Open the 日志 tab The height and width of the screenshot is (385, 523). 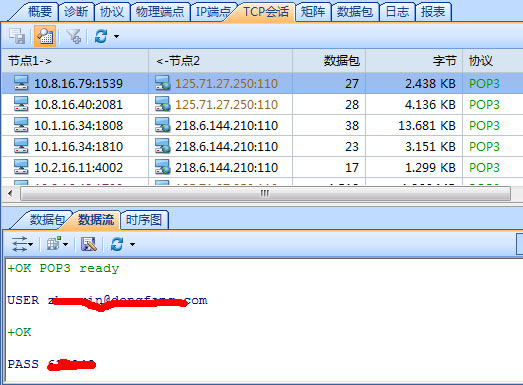[397, 12]
